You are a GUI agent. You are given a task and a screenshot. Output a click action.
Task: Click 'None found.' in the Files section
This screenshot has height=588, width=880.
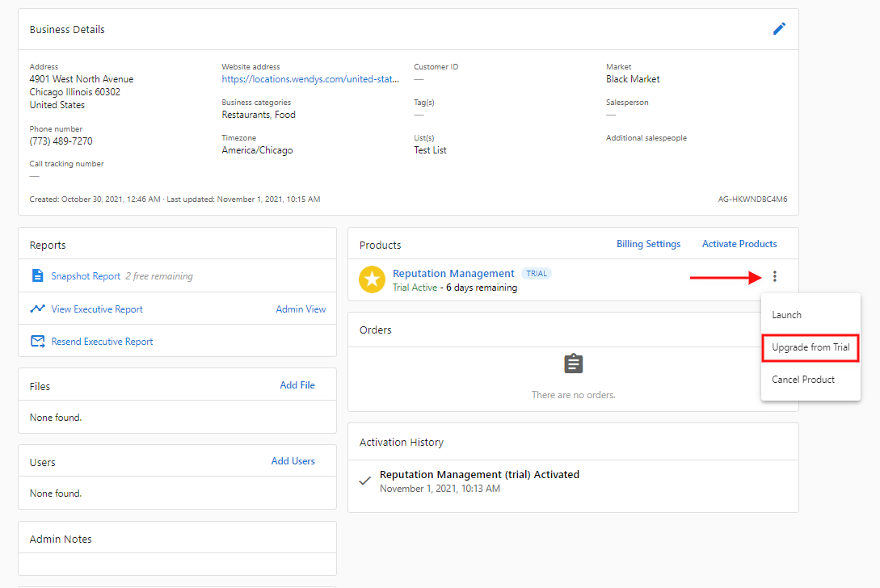pos(56,418)
